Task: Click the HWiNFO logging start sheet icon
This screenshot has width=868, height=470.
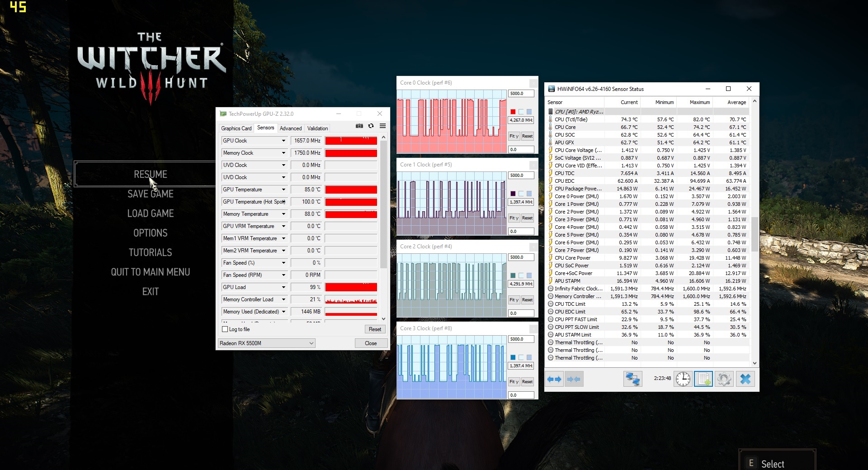Action: pyautogui.click(x=703, y=379)
